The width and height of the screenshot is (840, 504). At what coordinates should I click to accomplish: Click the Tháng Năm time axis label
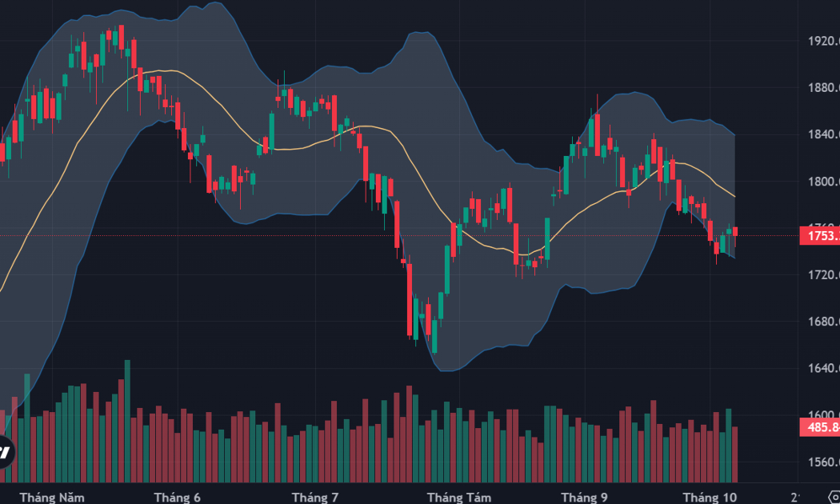(x=52, y=498)
